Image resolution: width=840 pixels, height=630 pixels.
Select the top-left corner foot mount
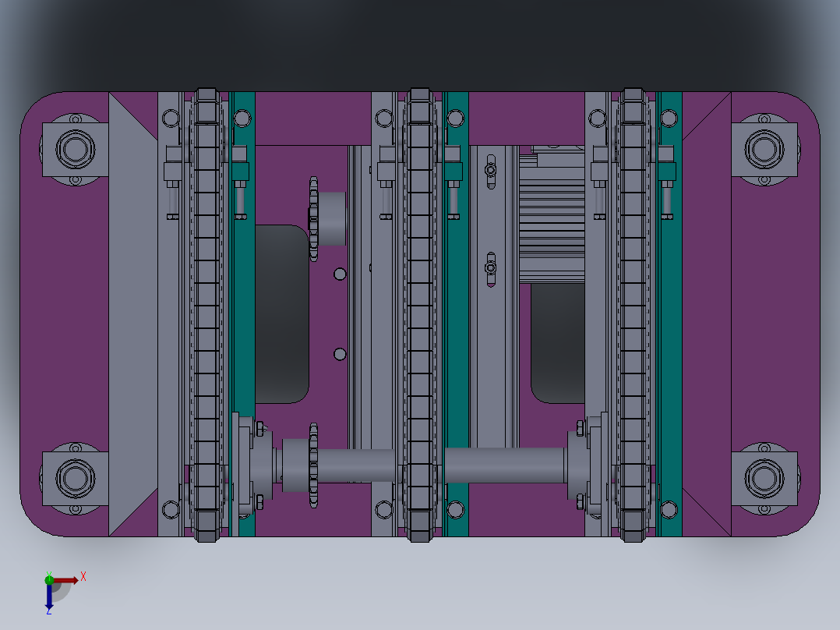(x=75, y=149)
